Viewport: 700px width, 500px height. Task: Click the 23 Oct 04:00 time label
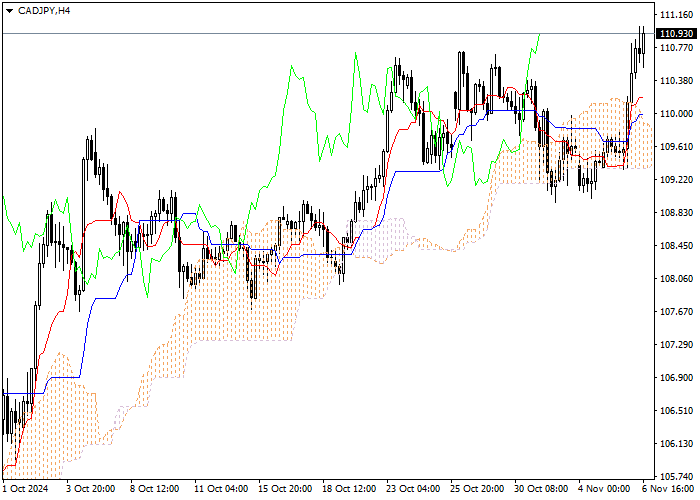tap(413, 489)
